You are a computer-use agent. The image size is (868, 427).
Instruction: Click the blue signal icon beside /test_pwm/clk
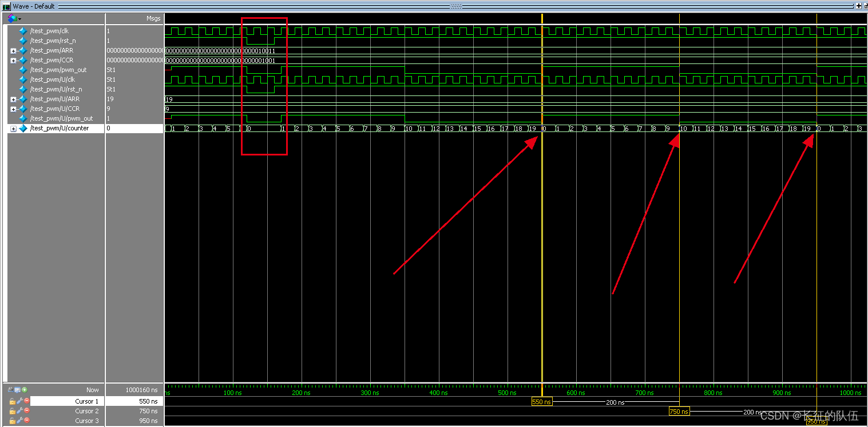pos(22,31)
